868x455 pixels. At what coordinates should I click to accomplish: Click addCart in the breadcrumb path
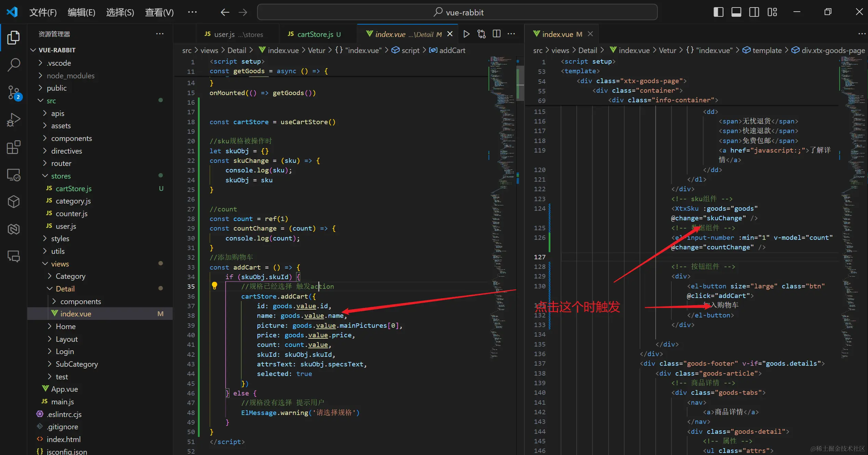point(452,50)
